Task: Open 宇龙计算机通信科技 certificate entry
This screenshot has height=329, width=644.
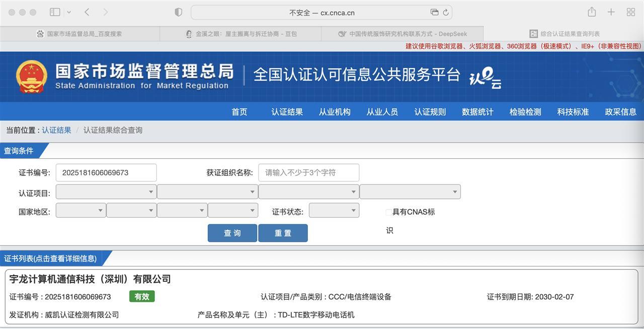Action: pos(90,279)
